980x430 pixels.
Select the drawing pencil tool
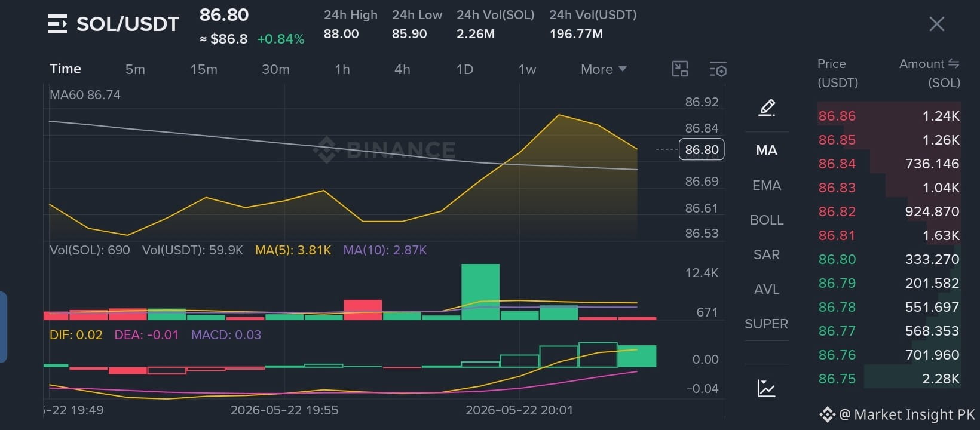pos(767,107)
